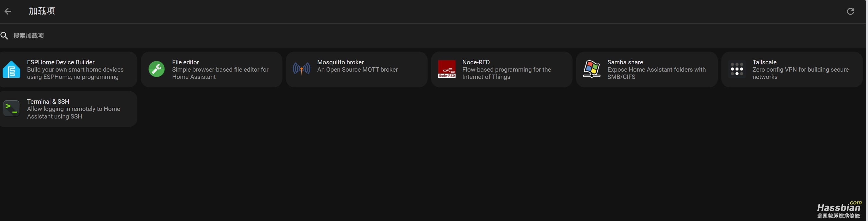Click the Terminal & SSH prompt icon

11,109
